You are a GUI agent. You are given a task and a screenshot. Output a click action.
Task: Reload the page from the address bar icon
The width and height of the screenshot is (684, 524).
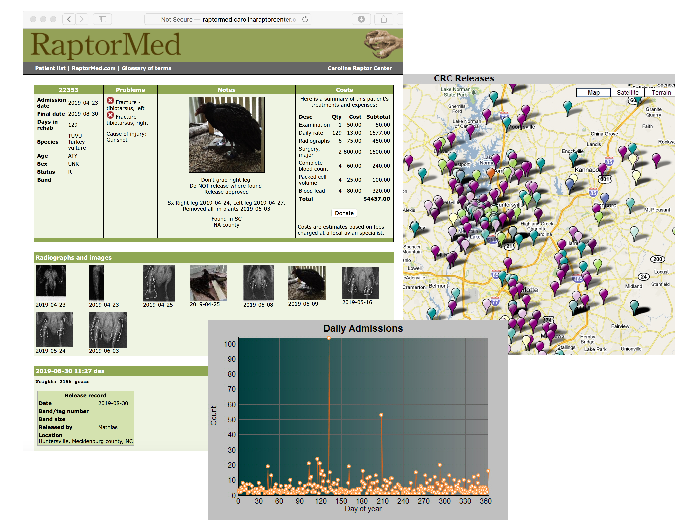305,19
